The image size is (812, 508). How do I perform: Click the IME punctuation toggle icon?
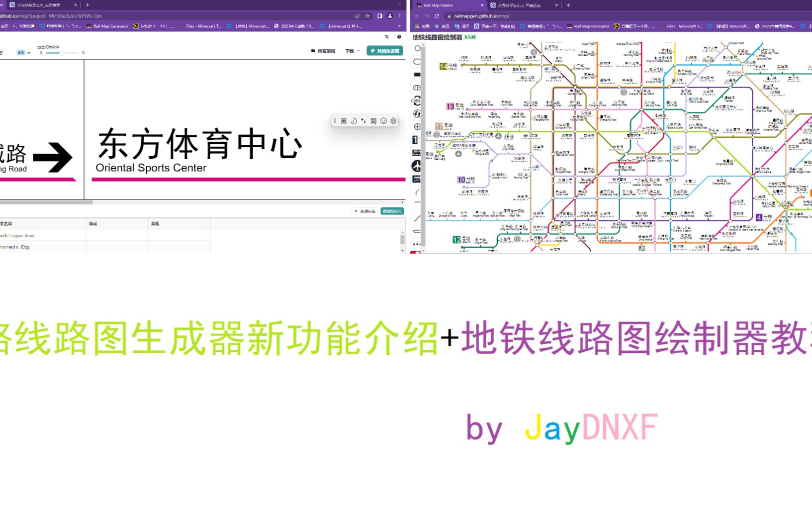363,121
